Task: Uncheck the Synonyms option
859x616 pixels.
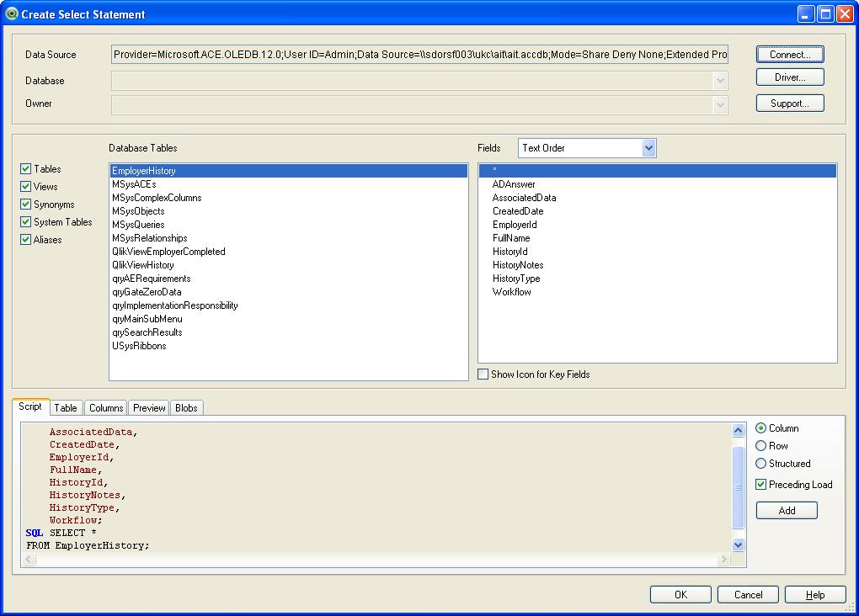Action: [x=26, y=204]
